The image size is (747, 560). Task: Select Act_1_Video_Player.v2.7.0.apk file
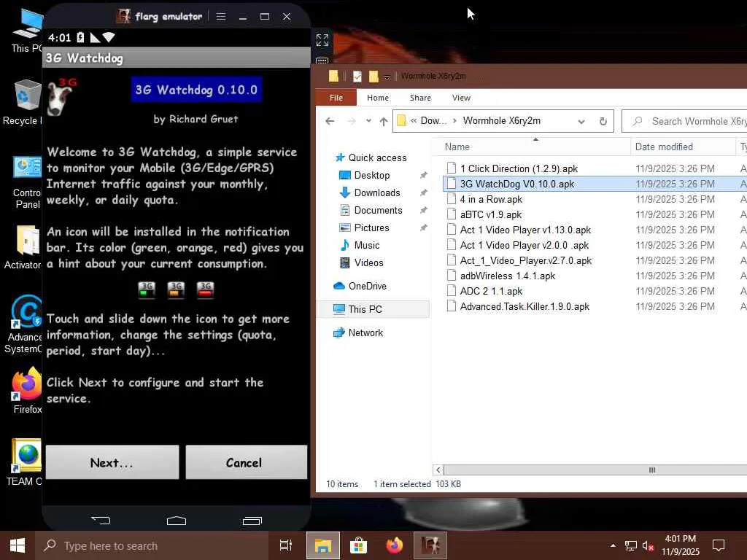click(x=525, y=260)
